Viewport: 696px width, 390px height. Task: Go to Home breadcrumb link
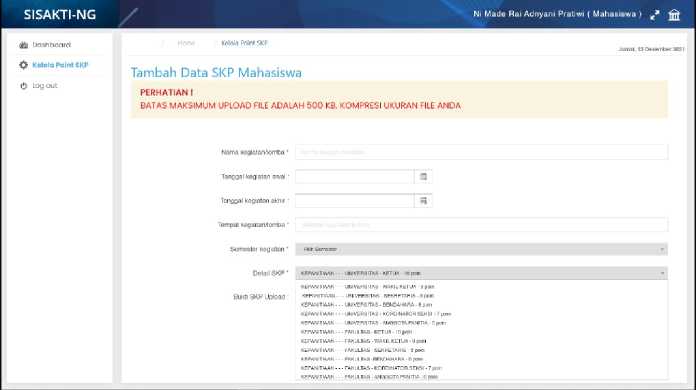[186, 43]
